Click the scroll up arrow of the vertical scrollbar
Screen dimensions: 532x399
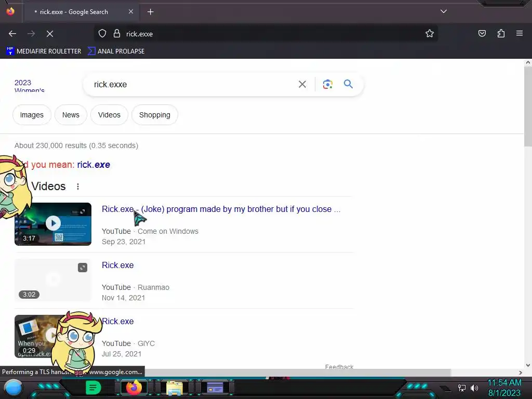coord(528,62)
